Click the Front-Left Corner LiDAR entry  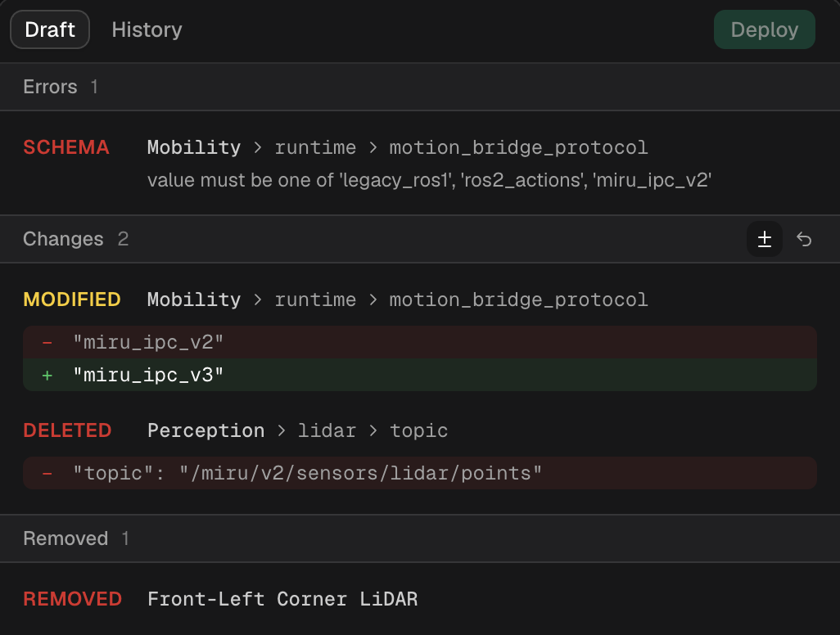click(x=282, y=599)
